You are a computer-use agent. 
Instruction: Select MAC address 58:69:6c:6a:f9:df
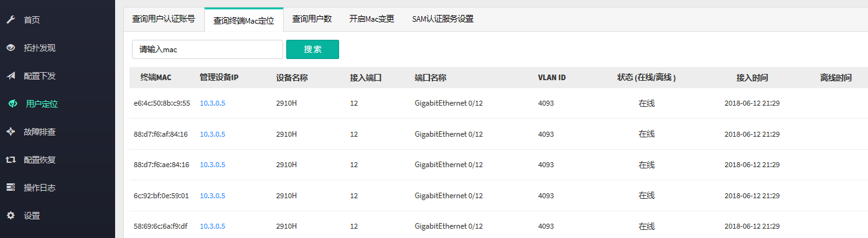pos(161,226)
